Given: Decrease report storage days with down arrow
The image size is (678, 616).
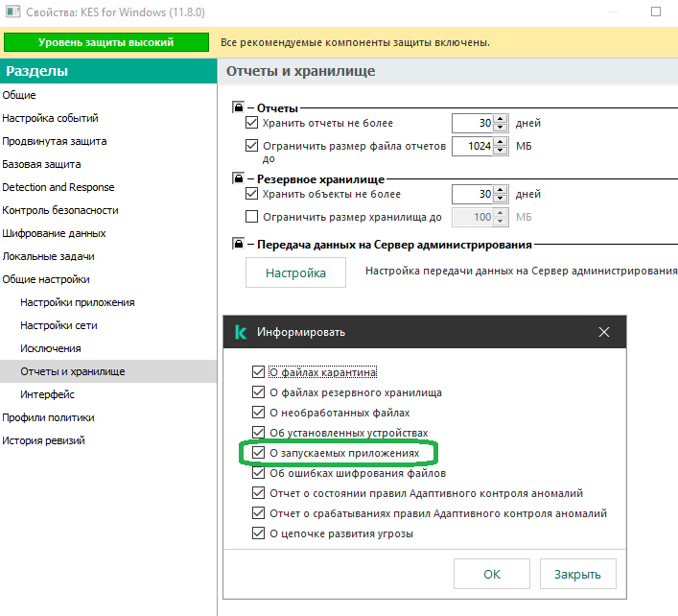Looking at the screenshot, I should [x=501, y=128].
